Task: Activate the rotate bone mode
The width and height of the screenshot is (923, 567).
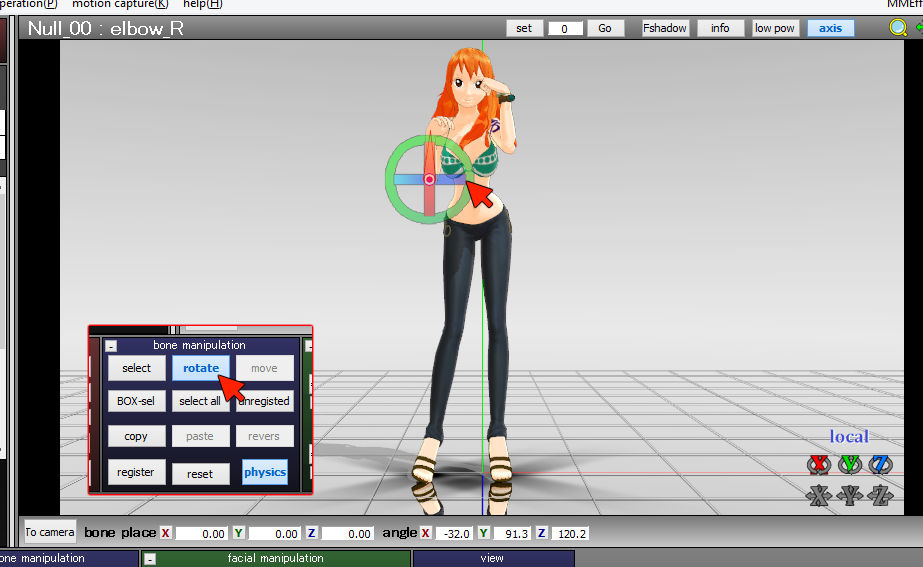Action: point(201,368)
